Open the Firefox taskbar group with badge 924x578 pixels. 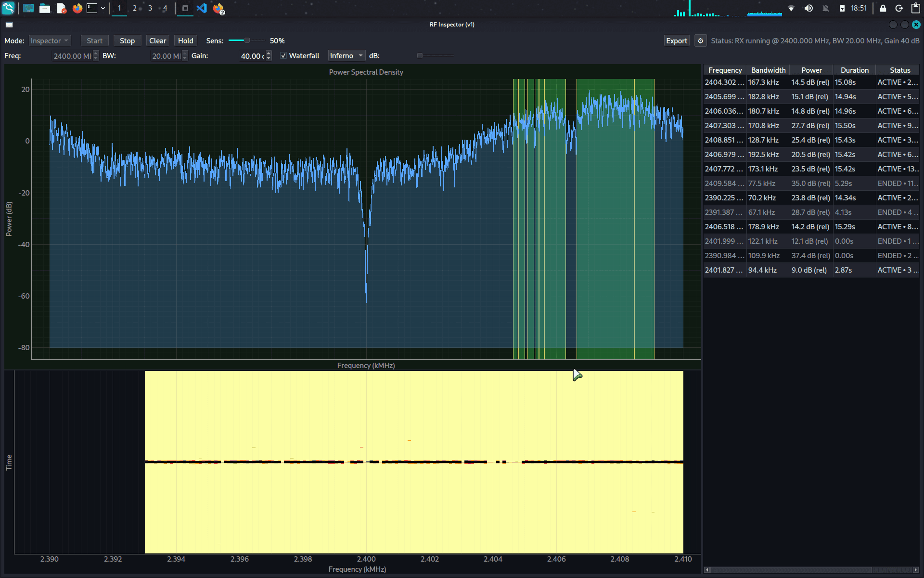[x=218, y=8]
